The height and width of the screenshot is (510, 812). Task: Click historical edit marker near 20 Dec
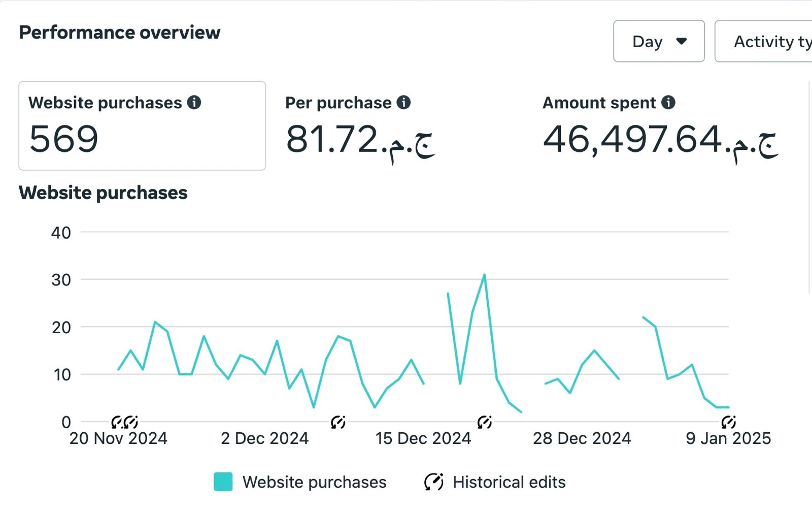click(485, 422)
